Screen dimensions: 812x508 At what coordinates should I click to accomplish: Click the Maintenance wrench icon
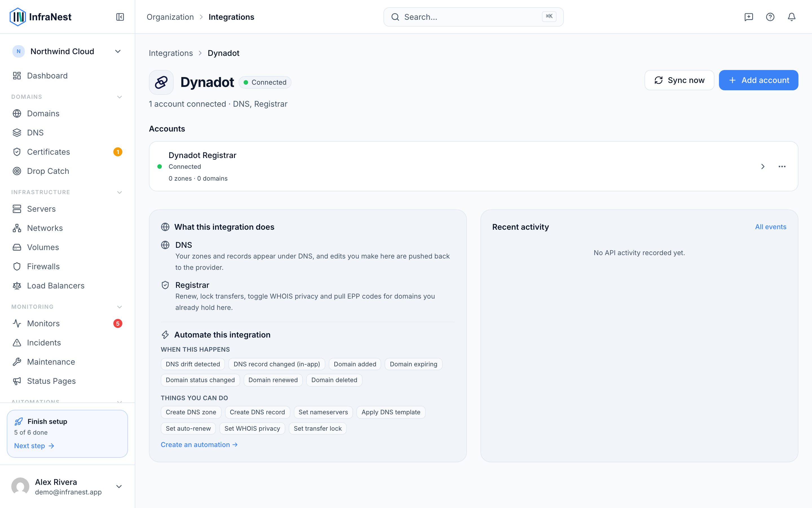coord(17,362)
